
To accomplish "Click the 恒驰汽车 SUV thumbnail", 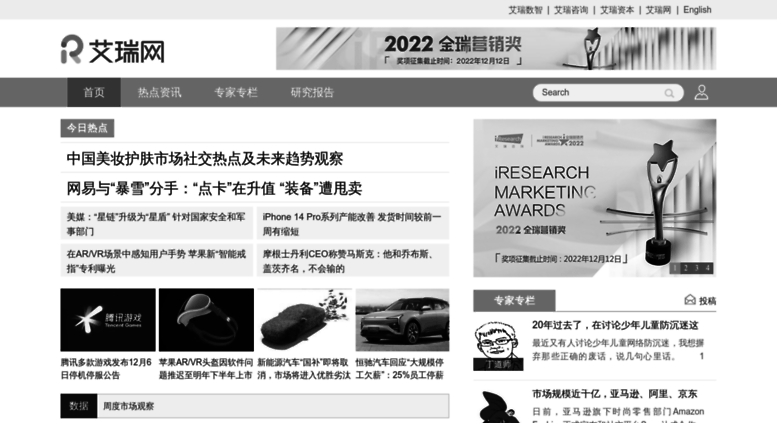I will [402, 320].
